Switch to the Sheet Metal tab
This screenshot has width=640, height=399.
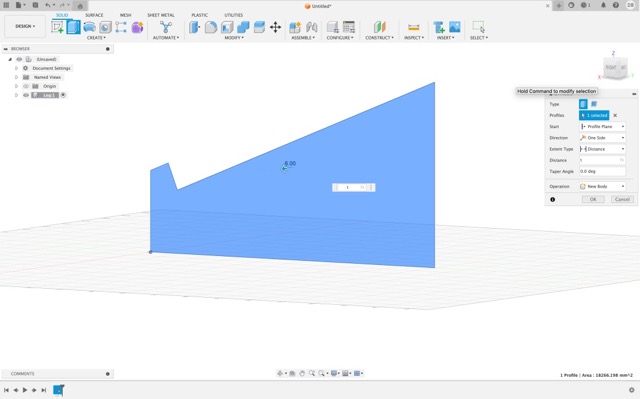[x=161, y=15]
